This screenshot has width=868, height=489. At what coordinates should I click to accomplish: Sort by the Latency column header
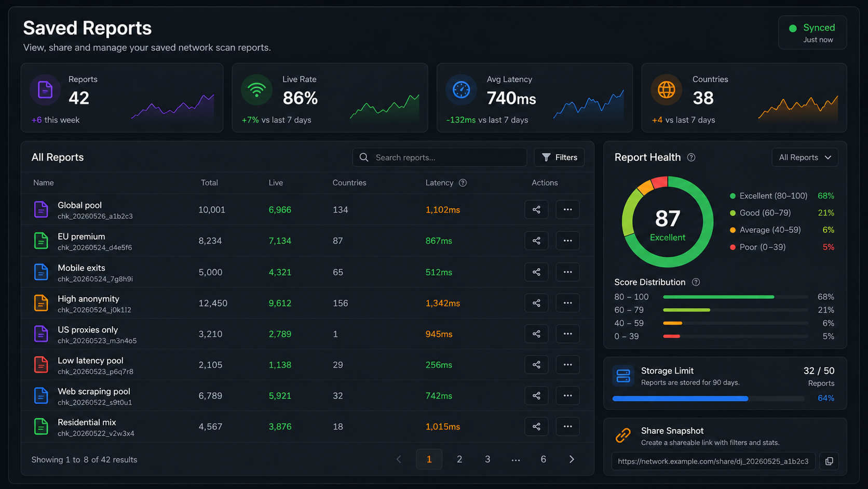[439, 183]
